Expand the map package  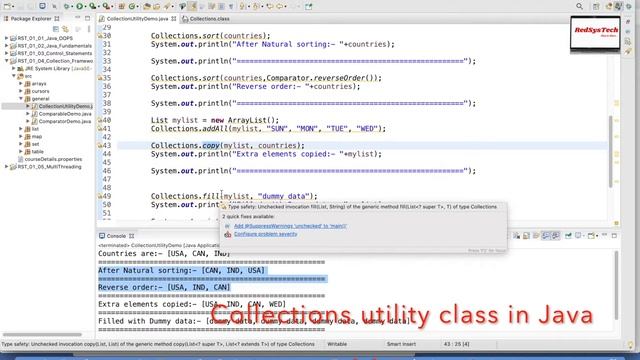(x=21, y=136)
